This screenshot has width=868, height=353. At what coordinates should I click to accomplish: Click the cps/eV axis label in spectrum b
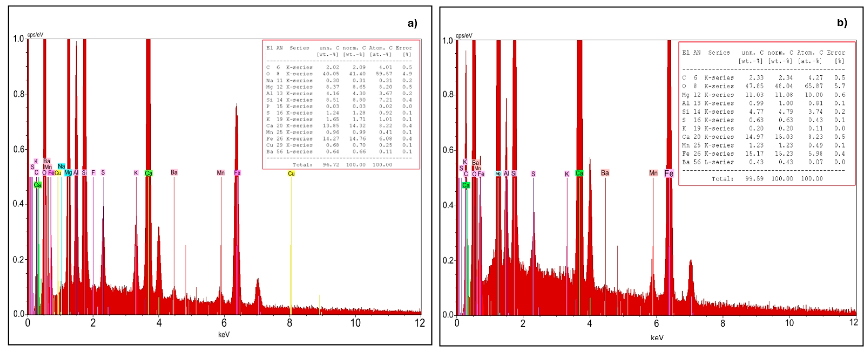(464, 36)
